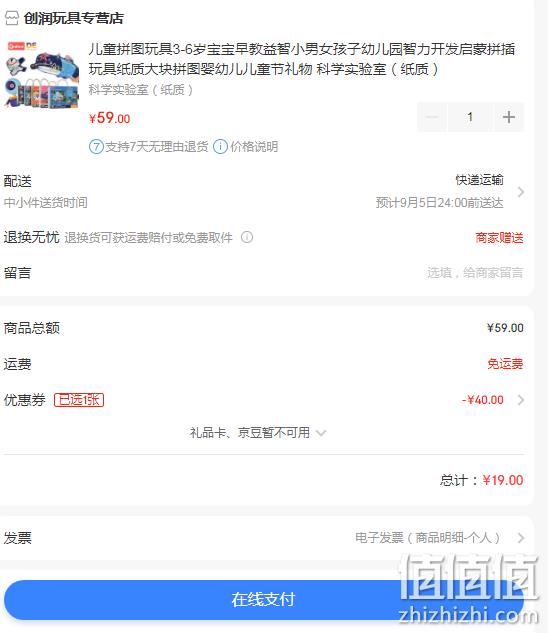
Task: Open delivery options via 快递运输 chevron
Action: [521, 192]
